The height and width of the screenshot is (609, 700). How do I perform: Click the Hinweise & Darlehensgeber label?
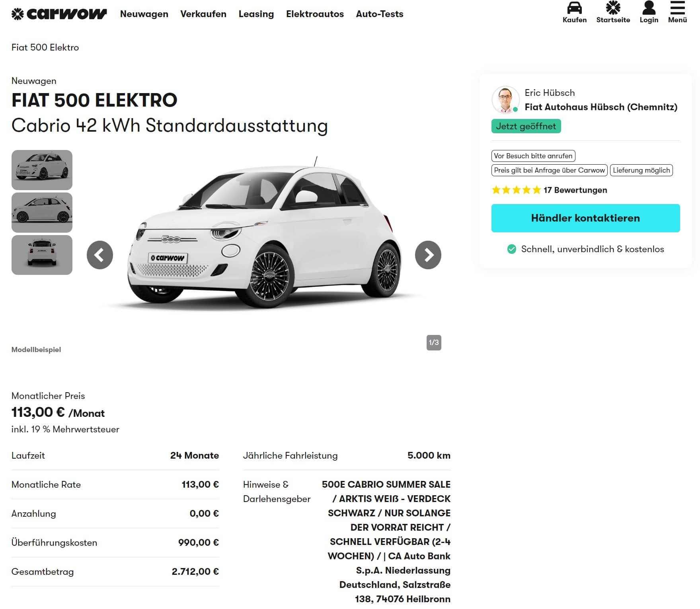tap(277, 492)
